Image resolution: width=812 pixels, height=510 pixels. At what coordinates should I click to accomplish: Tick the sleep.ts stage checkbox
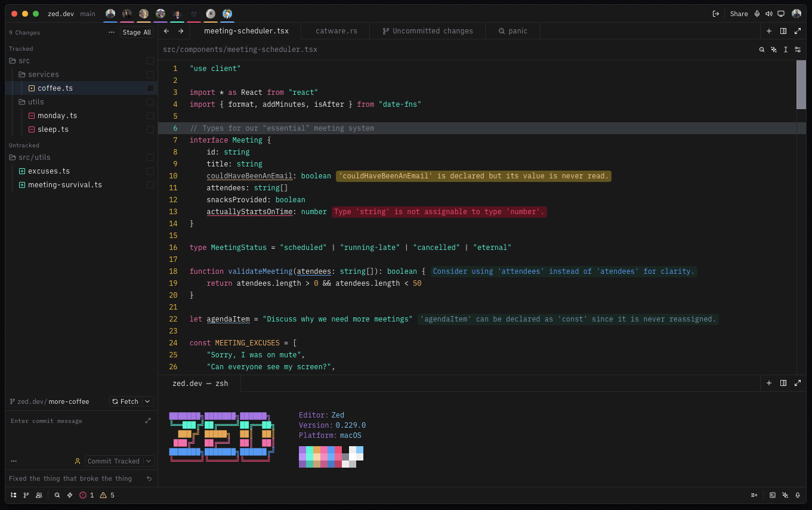pyautogui.click(x=150, y=129)
